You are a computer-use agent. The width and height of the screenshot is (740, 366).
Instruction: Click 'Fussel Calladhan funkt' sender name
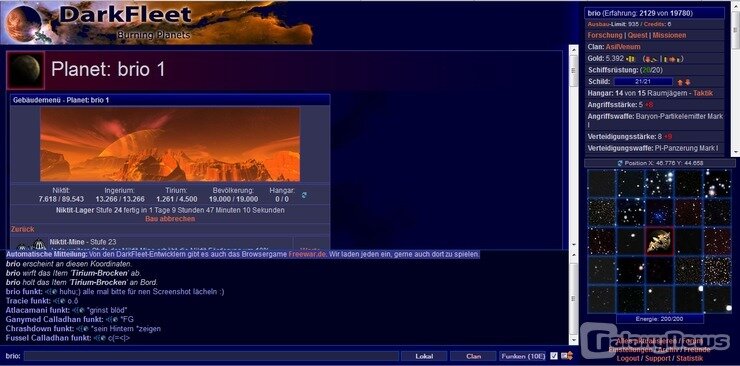48,337
